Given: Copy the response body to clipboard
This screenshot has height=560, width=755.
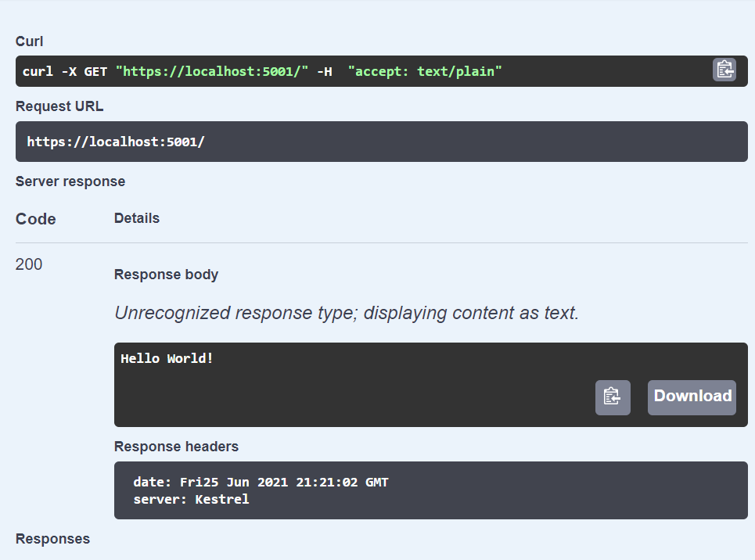Looking at the screenshot, I should coord(613,397).
